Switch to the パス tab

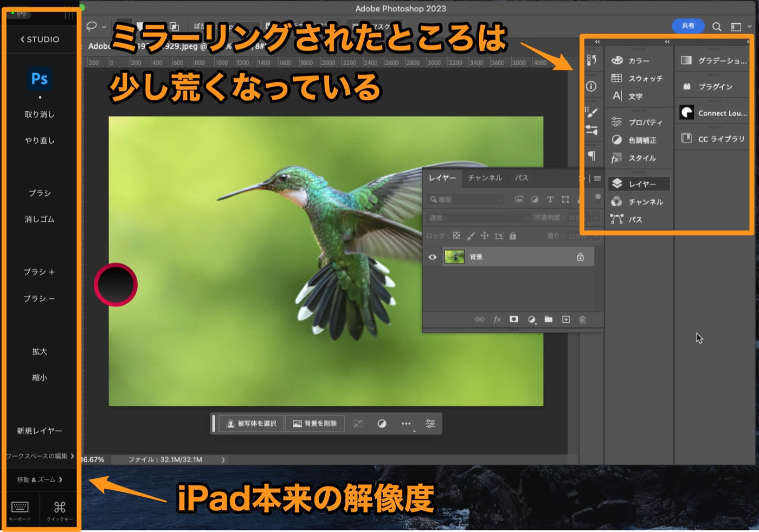coord(522,178)
